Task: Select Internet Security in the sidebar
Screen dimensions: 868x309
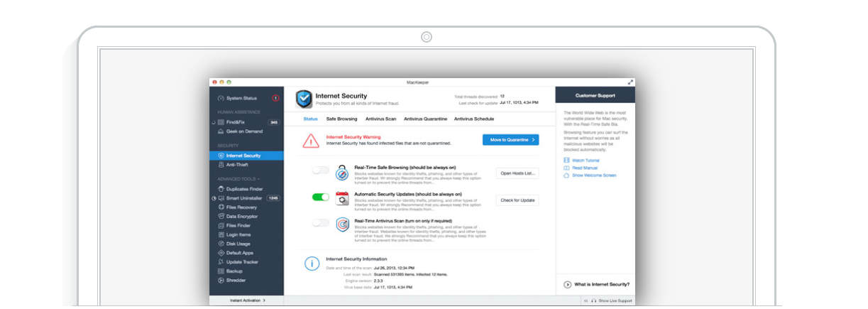Action: click(246, 156)
